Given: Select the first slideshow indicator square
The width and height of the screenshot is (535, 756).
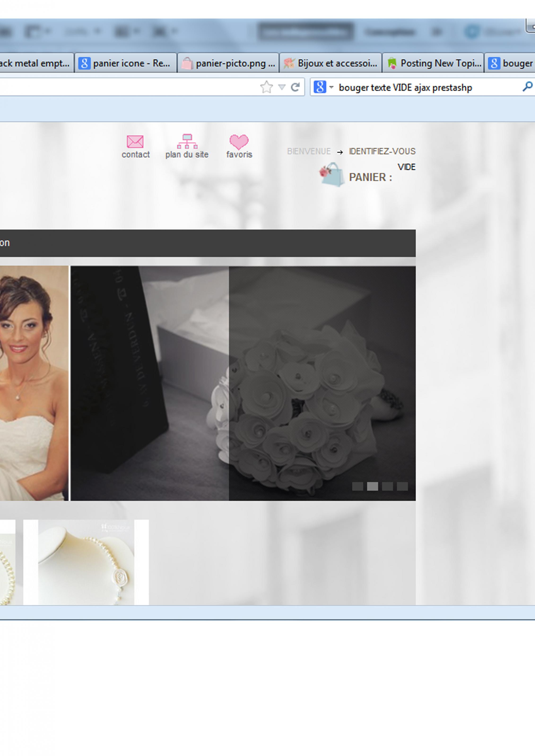Looking at the screenshot, I should (x=357, y=486).
